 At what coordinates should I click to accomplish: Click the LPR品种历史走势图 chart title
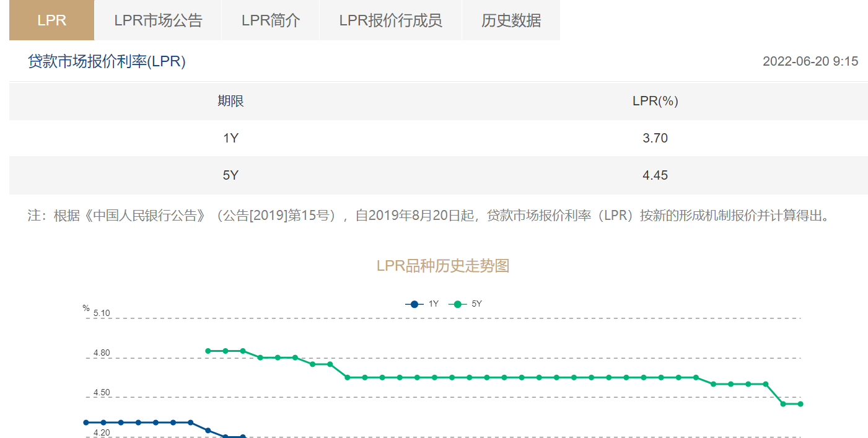[x=442, y=266]
